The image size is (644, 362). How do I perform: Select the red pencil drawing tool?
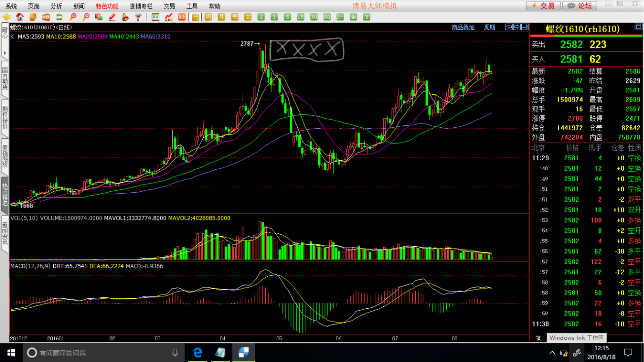point(112,17)
